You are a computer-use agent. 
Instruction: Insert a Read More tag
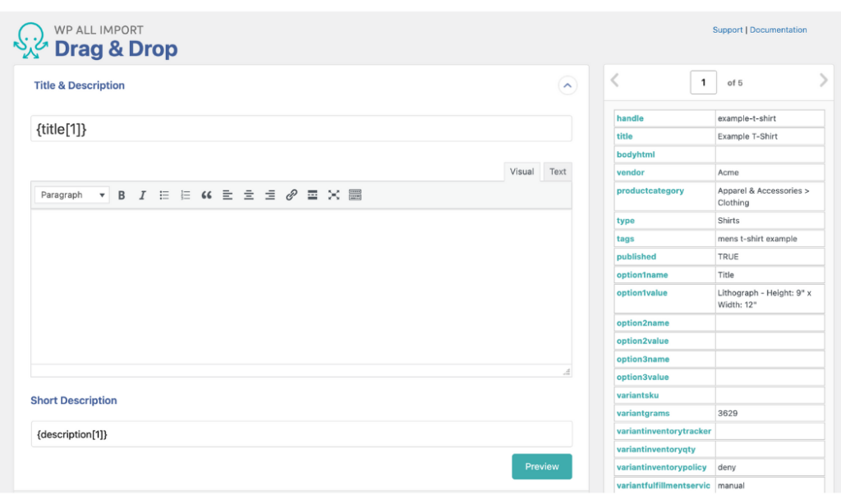click(x=313, y=195)
